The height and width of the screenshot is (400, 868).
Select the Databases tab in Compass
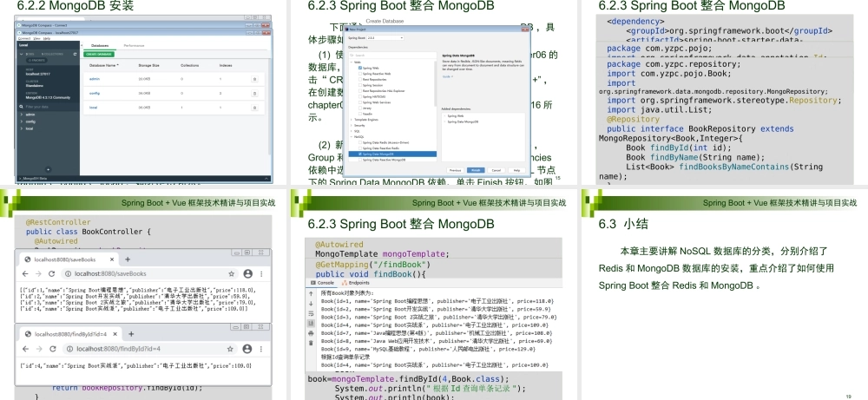[x=100, y=45]
